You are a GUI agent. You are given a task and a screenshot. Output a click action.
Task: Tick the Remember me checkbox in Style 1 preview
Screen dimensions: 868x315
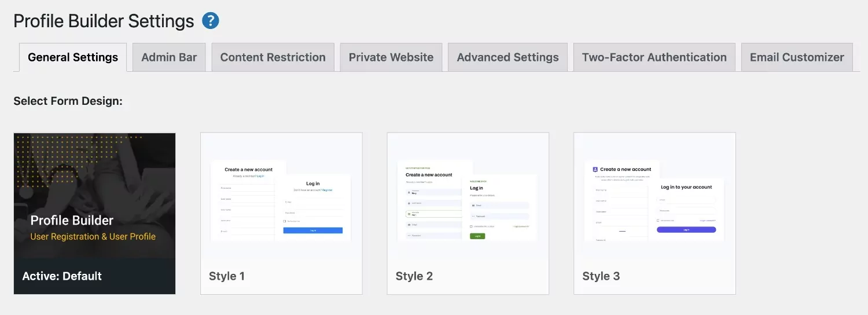[285, 221]
